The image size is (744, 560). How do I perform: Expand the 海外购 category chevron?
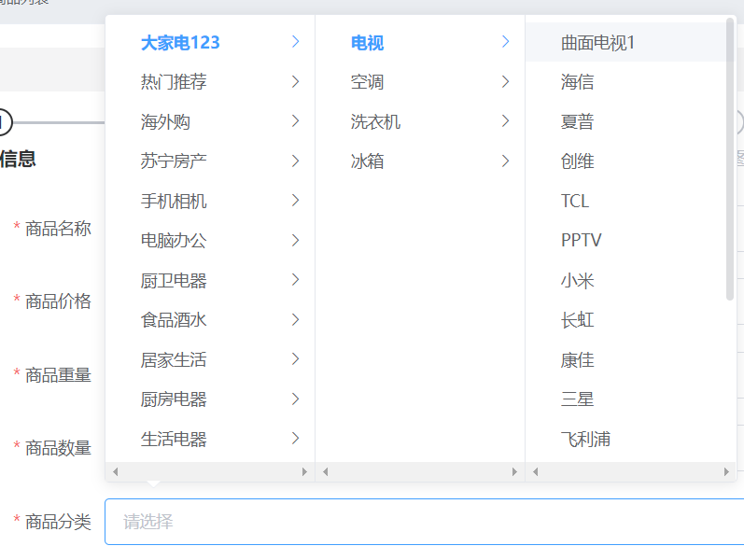coord(295,121)
